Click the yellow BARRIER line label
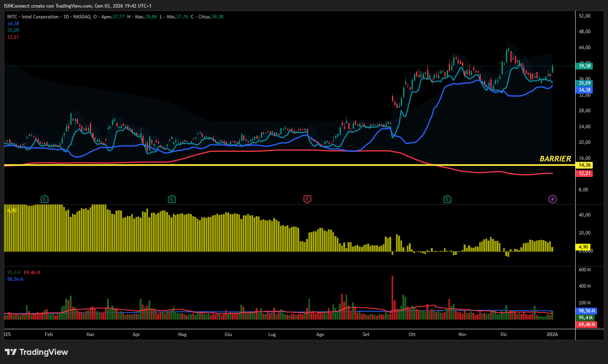608x364 pixels. 555,159
